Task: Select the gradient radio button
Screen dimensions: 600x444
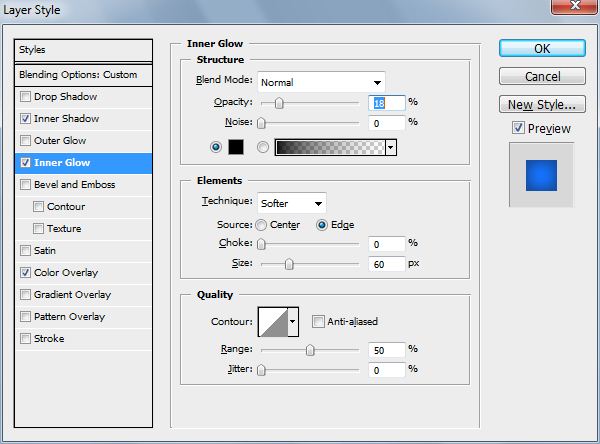Action: point(262,147)
